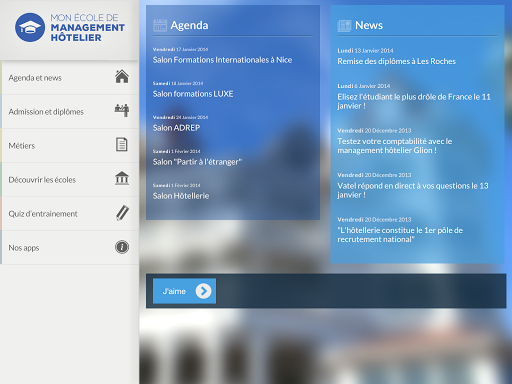
Task: Click the arrow circle on J'aime button
Action: coord(204,291)
